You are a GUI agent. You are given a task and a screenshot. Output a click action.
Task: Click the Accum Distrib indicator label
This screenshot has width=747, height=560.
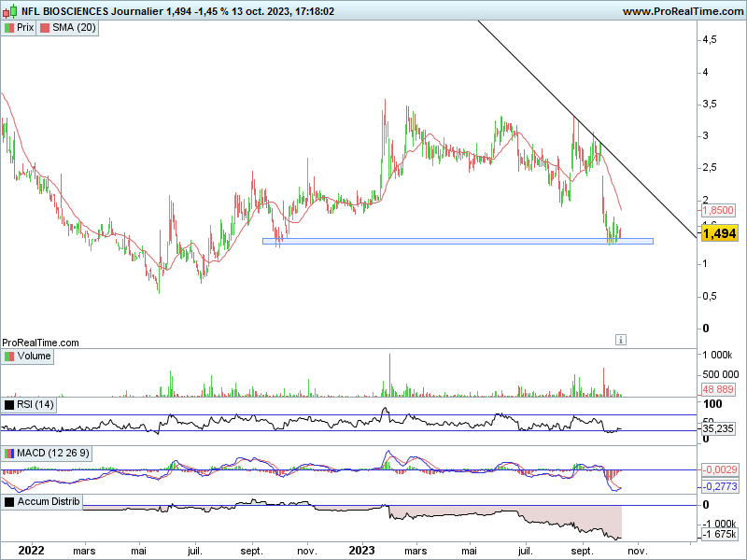point(49,501)
